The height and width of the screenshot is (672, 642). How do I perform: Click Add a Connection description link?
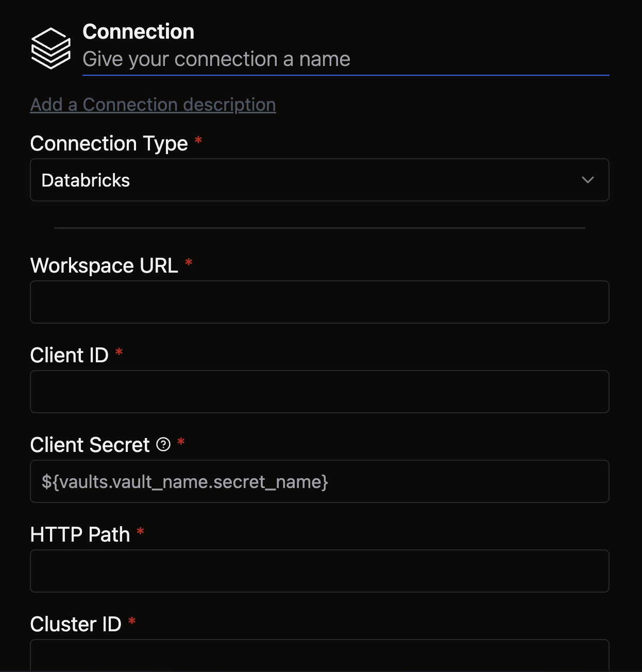[x=153, y=105]
